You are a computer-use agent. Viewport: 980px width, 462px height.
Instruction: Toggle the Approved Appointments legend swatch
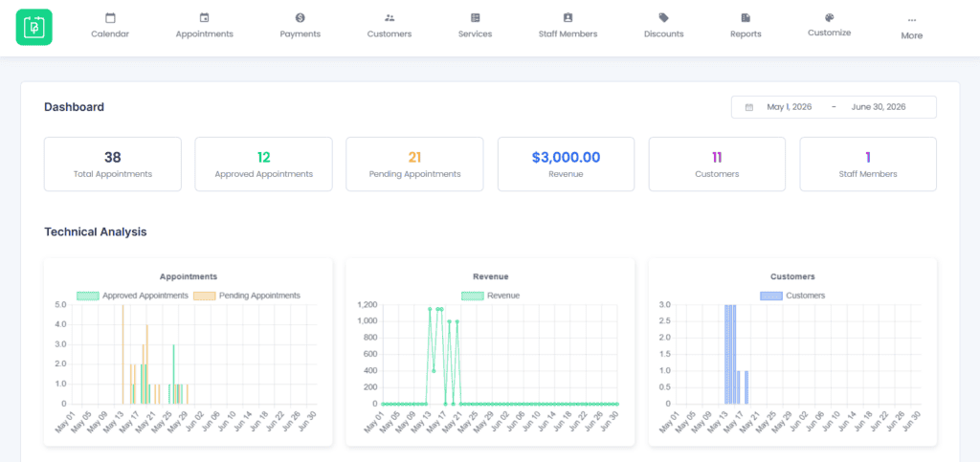[x=88, y=296]
